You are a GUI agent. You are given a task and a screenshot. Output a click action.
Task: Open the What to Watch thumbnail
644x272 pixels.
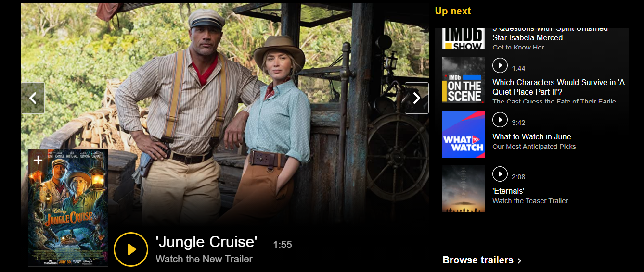click(x=464, y=134)
